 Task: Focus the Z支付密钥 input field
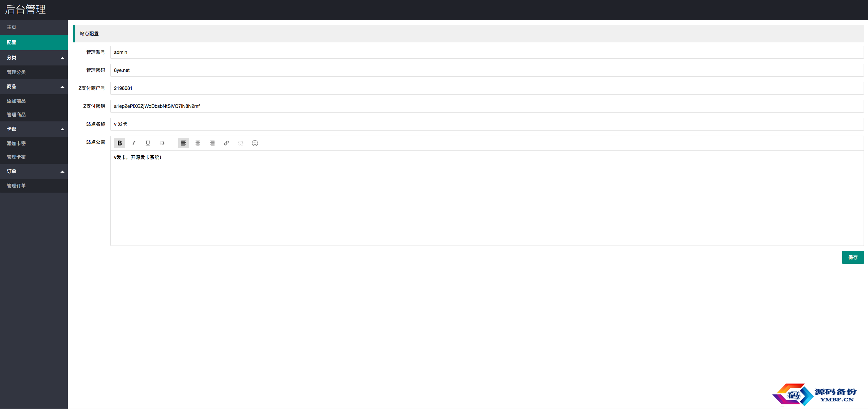pos(487,106)
